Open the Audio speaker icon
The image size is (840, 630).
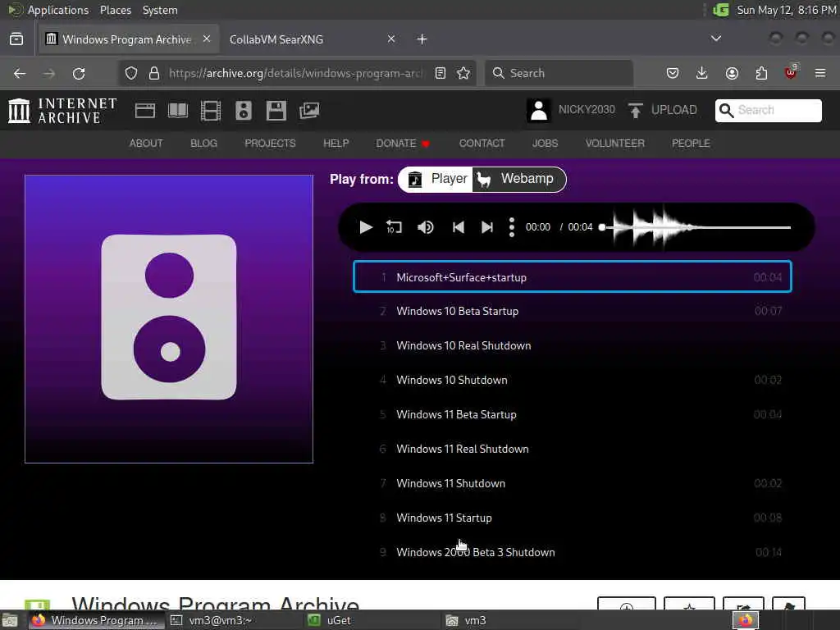pos(243,111)
